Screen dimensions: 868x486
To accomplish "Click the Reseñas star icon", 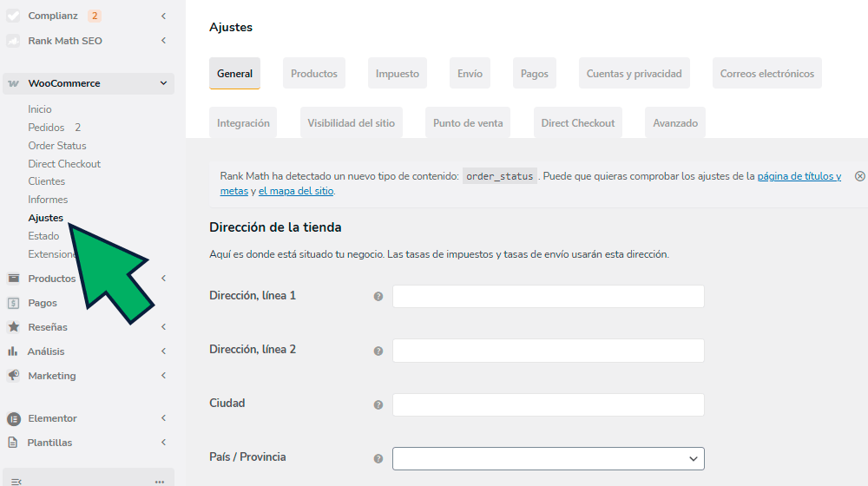I will pos(13,326).
